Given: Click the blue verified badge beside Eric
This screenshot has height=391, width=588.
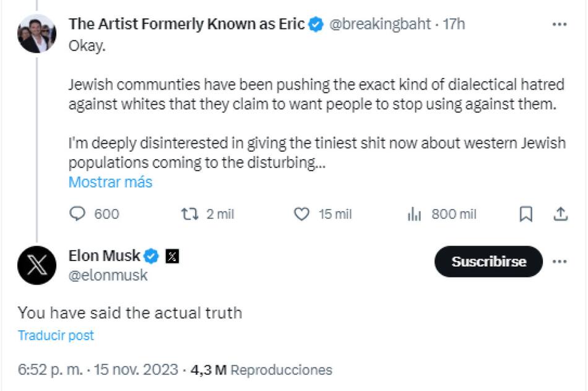Looking at the screenshot, I should (316, 25).
